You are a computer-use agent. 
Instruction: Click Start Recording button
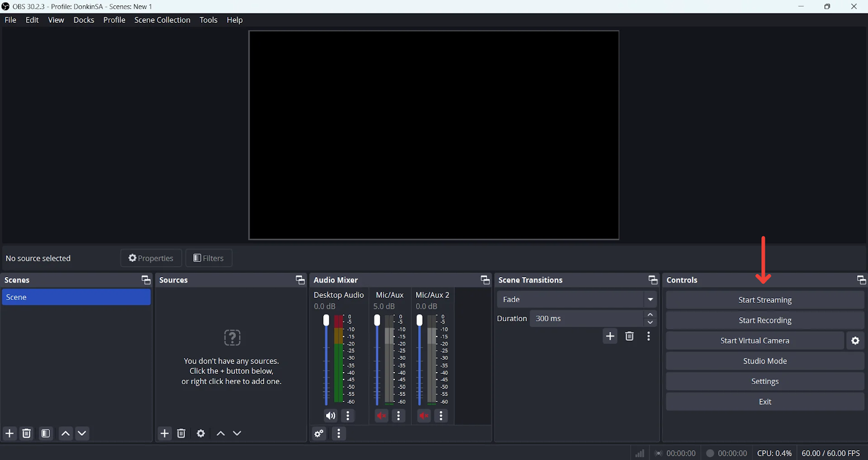pyautogui.click(x=765, y=321)
